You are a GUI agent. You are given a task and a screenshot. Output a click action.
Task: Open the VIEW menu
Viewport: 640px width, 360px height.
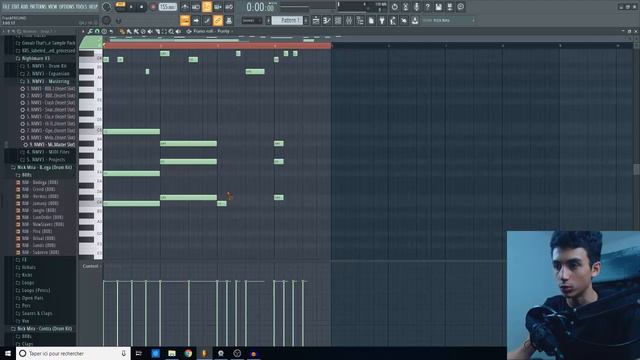click(52, 7)
